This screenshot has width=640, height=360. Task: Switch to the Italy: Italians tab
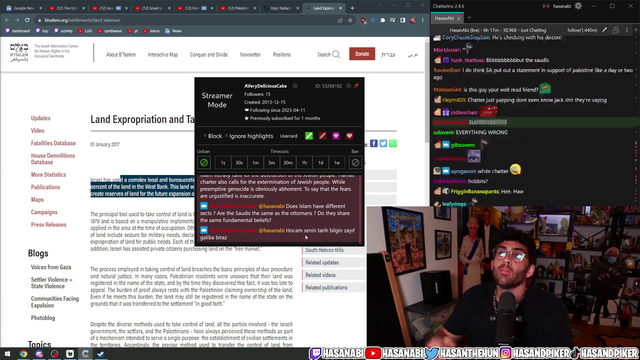[280, 8]
